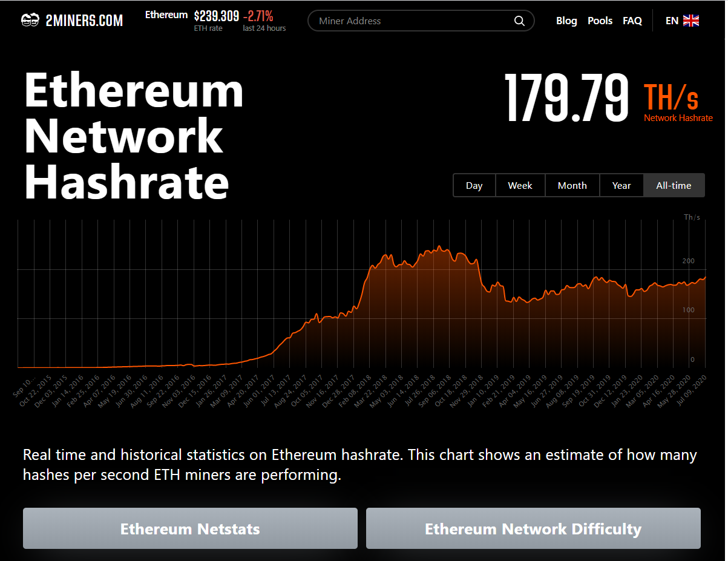The image size is (728, 561).
Task: Click the search magnifier icon
Action: click(x=519, y=21)
